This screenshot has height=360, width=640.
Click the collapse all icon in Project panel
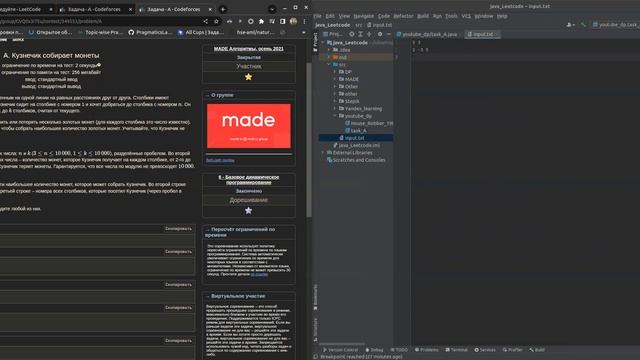[369, 34]
